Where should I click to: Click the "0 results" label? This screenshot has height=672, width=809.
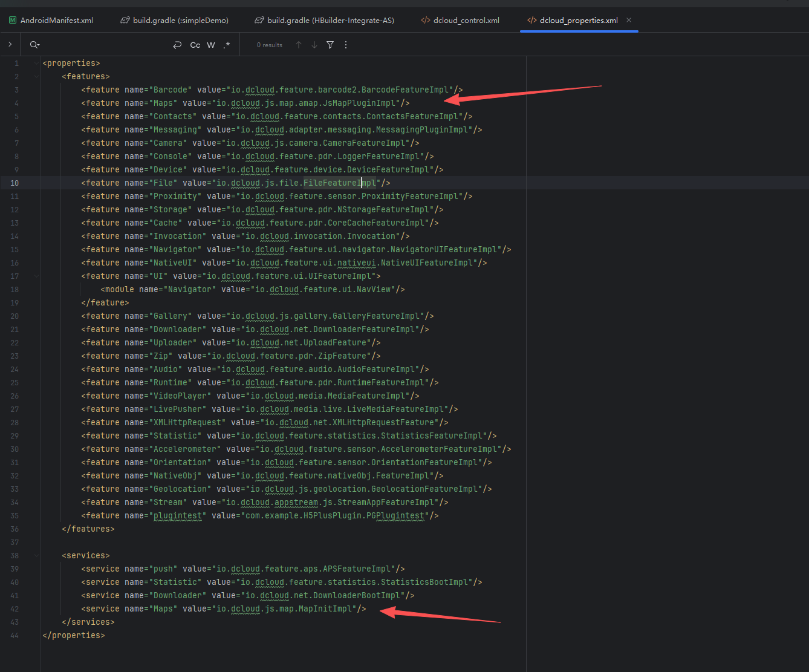(270, 45)
